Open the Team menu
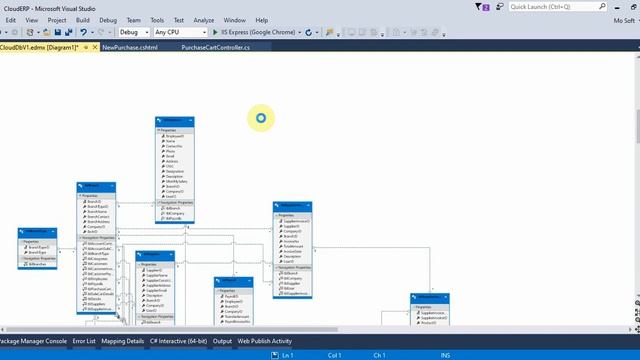The image size is (640, 360). (x=133, y=20)
